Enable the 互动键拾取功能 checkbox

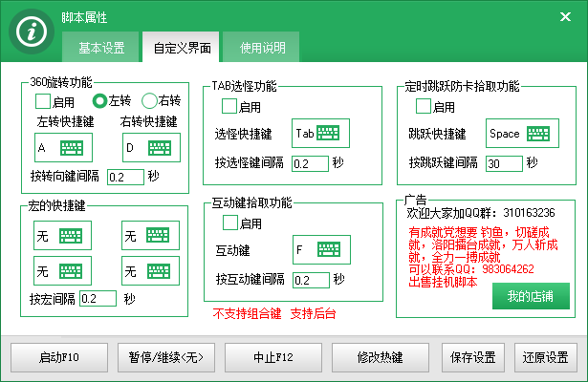click(x=230, y=223)
